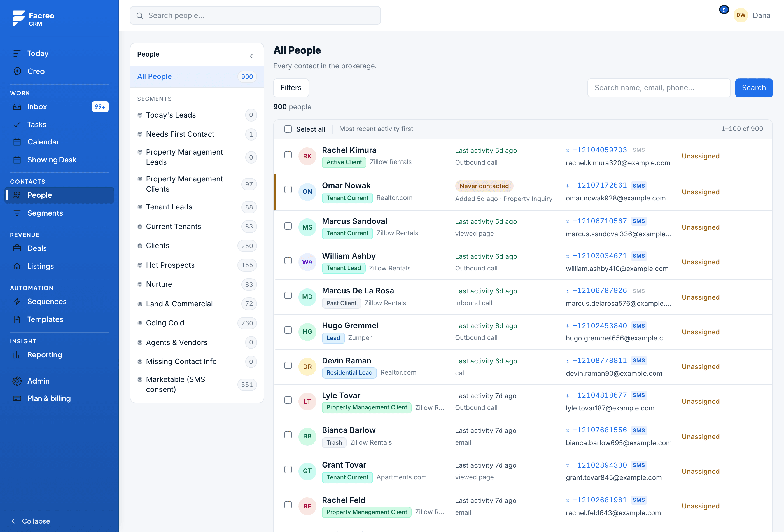The width and height of the screenshot is (784, 532).
Task: Open Reporting bar chart icon
Action: tap(17, 354)
